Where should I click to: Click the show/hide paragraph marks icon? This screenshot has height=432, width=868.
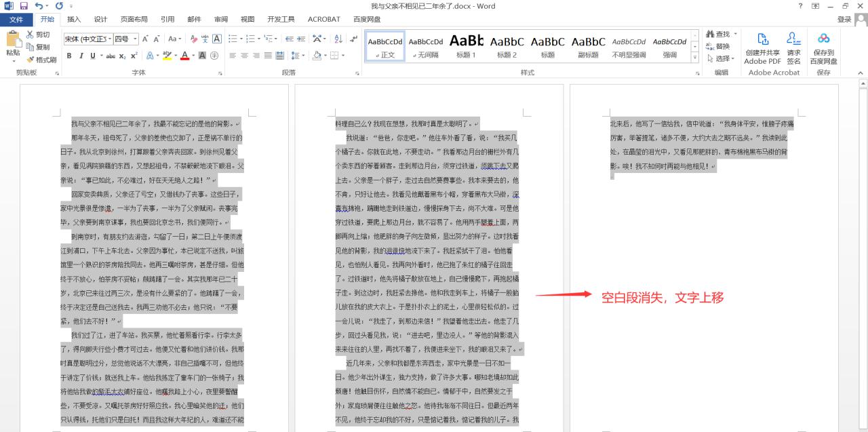(x=353, y=39)
